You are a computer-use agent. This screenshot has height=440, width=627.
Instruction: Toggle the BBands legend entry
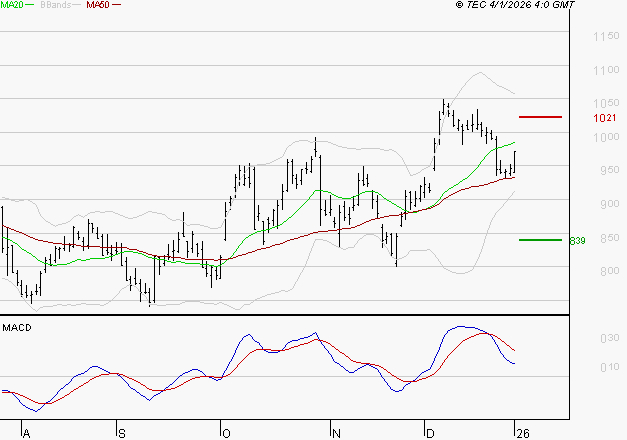pos(57,5)
